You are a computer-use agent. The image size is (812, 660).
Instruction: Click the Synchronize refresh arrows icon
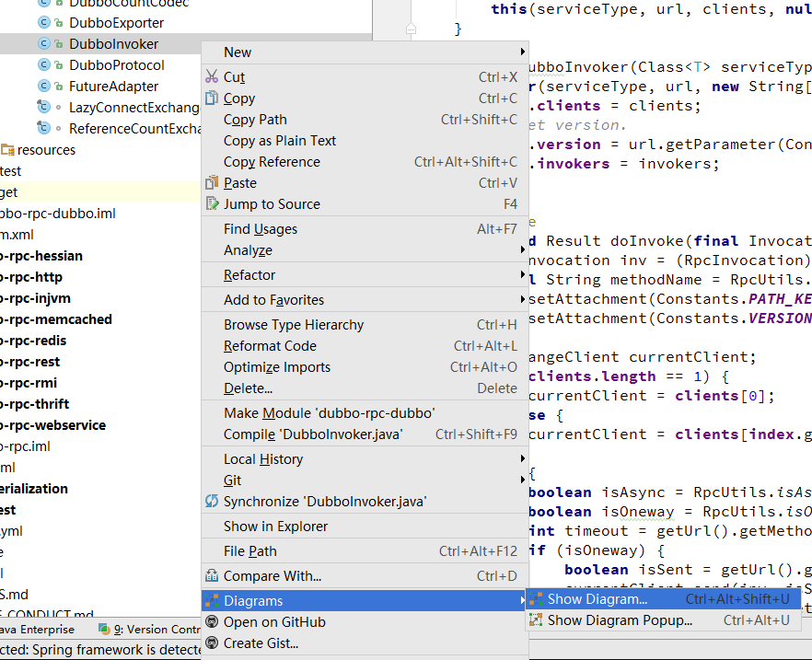[212, 501]
